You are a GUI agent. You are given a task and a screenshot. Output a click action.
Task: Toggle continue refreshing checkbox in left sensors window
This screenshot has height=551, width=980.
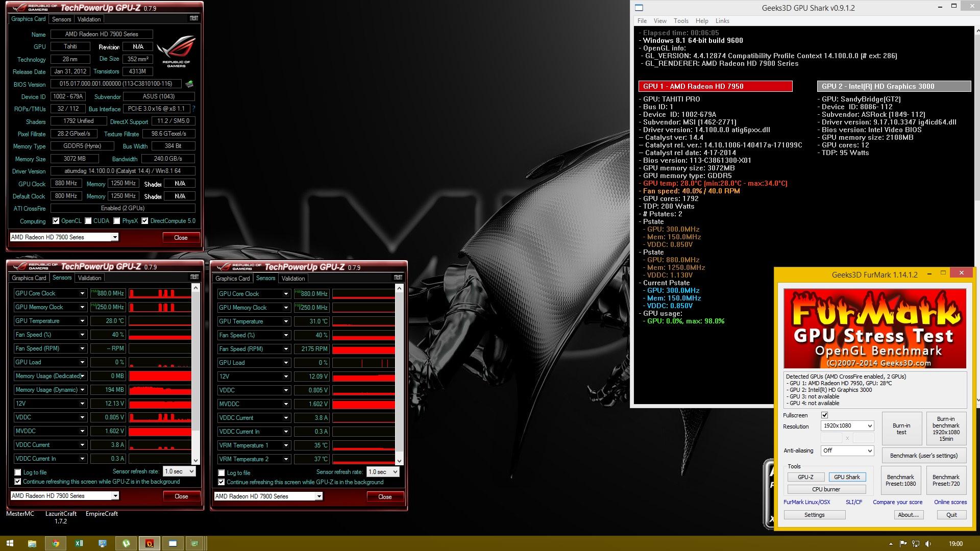(18, 482)
